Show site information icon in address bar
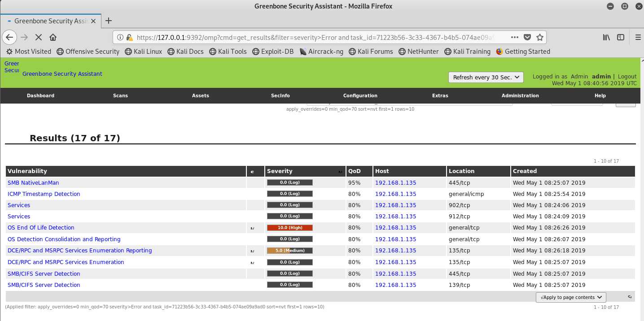This screenshot has width=644, height=321. pyautogui.click(x=120, y=38)
